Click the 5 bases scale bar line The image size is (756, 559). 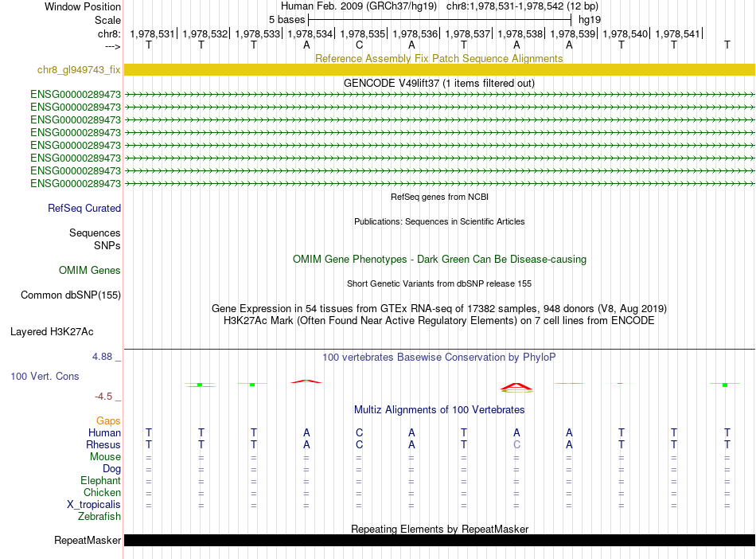(439, 20)
